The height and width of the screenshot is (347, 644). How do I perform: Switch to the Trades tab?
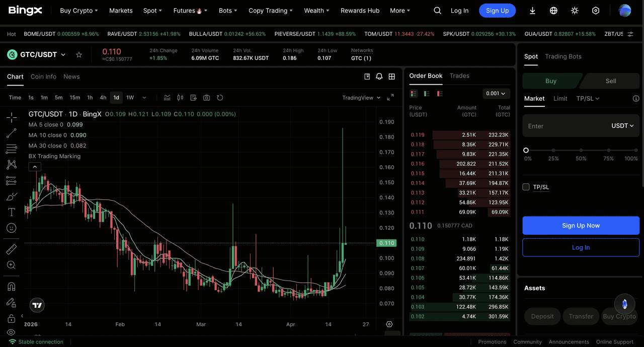[x=459, y=76]
